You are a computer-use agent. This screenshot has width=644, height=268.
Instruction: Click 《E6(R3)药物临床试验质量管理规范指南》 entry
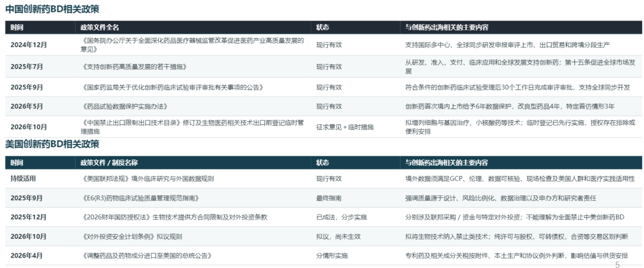(x=140, y=198)
